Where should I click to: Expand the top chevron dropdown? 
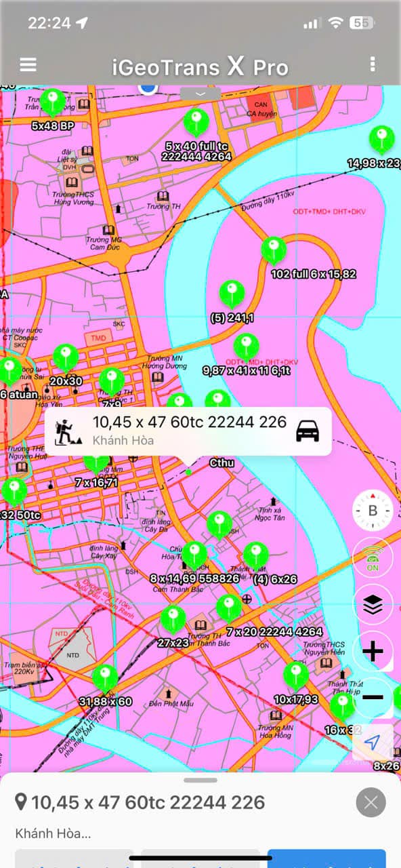pos(200,94)
